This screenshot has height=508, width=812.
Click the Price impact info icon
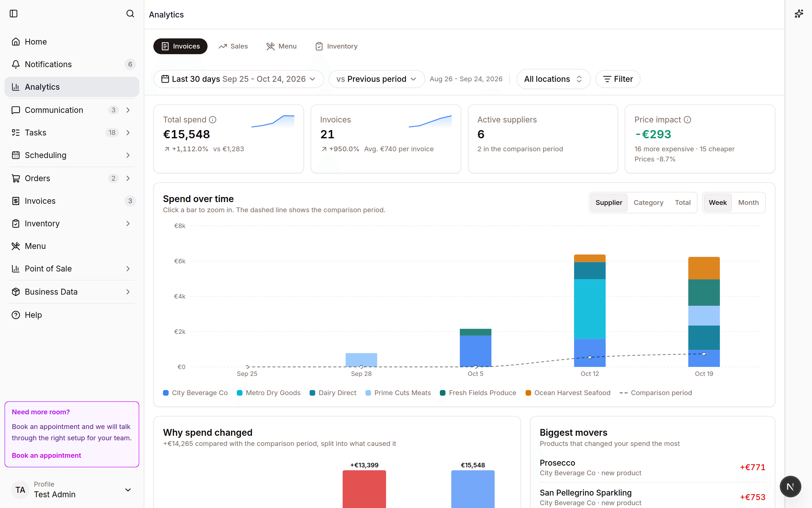click(x=687, y=120)
